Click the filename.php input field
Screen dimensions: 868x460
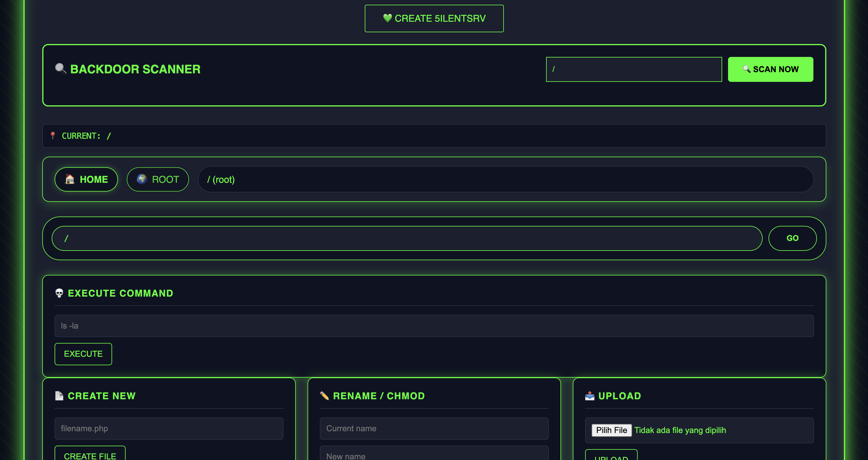(169, 428)
